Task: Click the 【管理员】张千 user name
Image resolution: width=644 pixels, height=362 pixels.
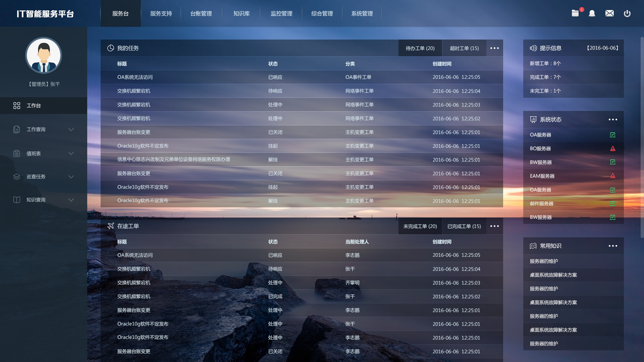Action: click(x=44, y=84)
